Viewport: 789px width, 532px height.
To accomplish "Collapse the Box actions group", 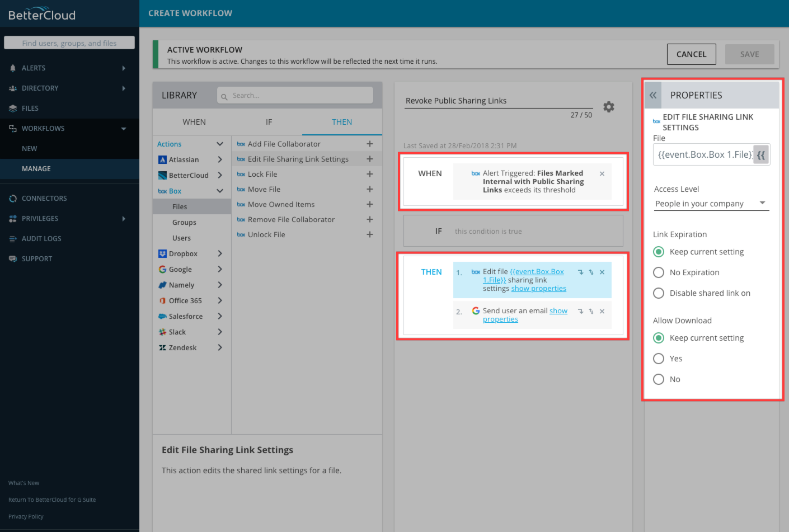I will 220,191.
